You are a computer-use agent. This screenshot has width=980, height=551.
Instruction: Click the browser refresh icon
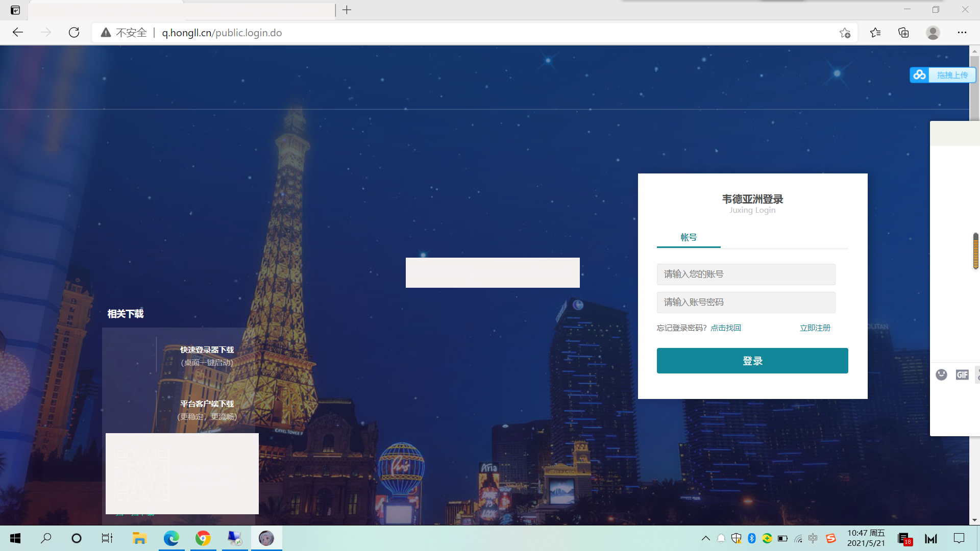pyautogui.click(x=74, y=33)
